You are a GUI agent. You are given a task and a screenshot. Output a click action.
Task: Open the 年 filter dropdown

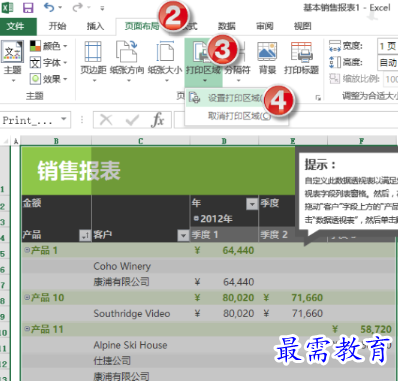point(252,203)
